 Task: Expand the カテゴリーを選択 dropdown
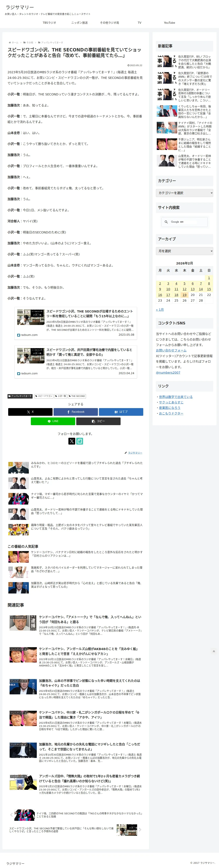coord(184,193)
